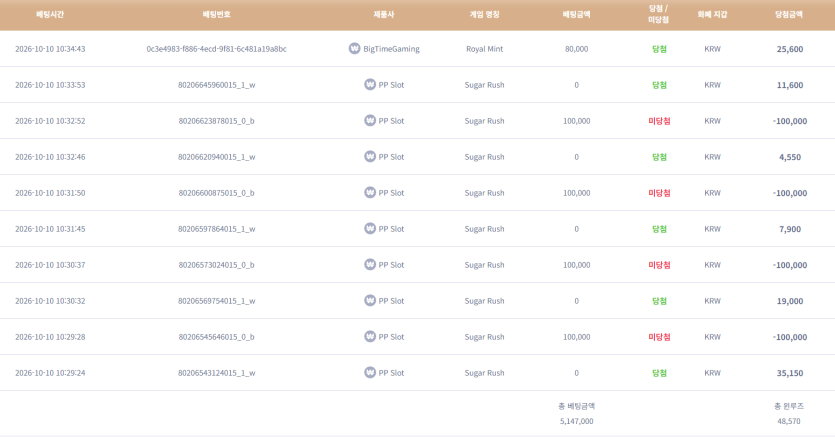Click the timestamp 2026-10-10 10:34:43
Viewport: 835px width, 439px height.
click(50, 49)
